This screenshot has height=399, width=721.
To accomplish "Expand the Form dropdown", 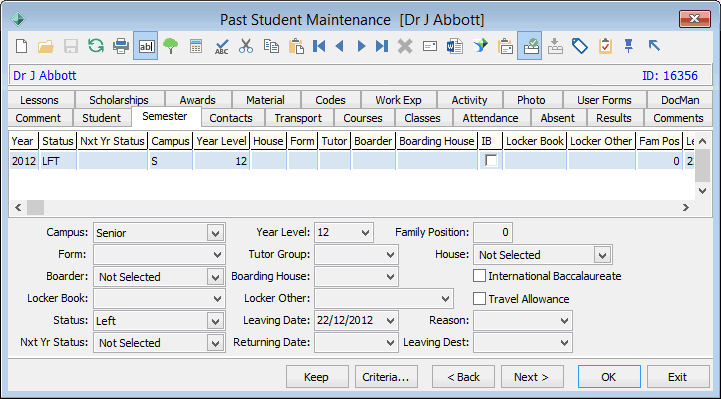I will [x=217, y=255].
